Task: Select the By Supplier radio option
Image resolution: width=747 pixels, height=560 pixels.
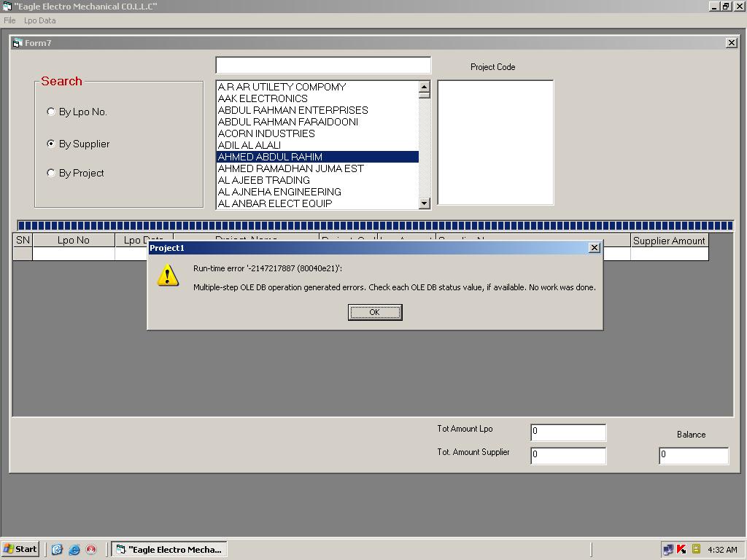Action: pyautogui.click(x=51, y=144)
